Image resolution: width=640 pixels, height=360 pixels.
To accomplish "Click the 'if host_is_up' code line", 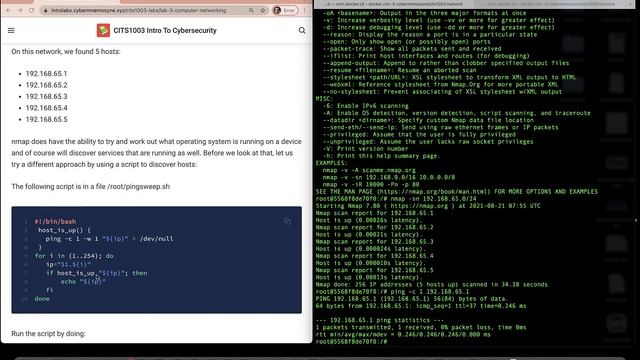I will (x=96, y=273).
